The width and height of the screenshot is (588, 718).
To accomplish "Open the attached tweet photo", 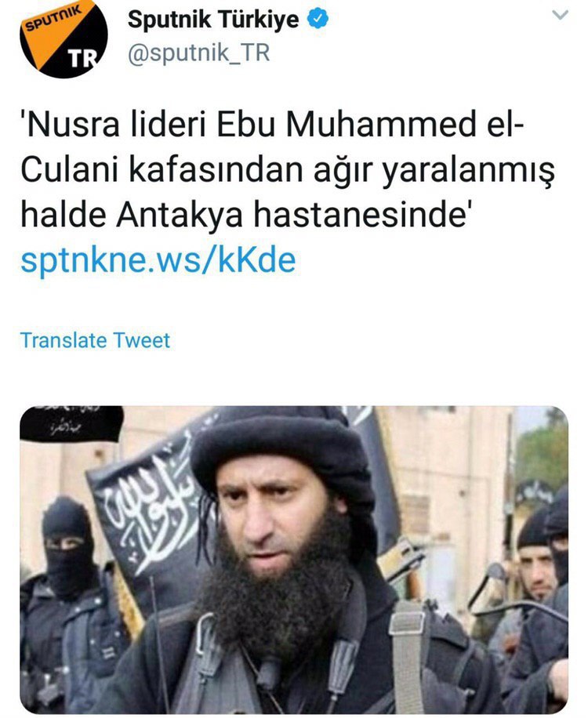I will coord(294,560).
